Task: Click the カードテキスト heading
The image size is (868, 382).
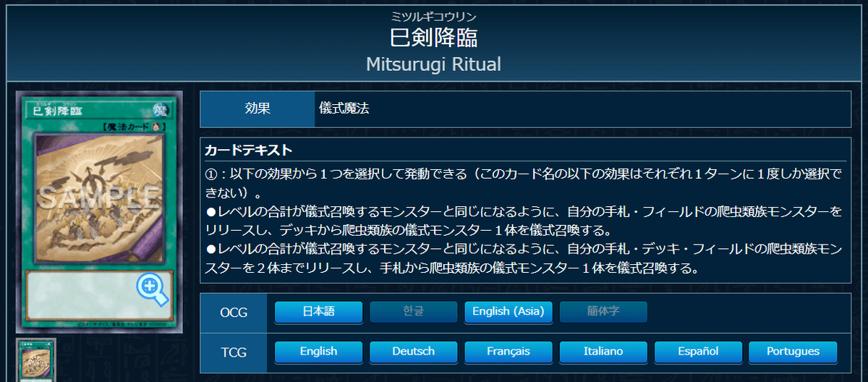Action: click(x=249, y=150)
